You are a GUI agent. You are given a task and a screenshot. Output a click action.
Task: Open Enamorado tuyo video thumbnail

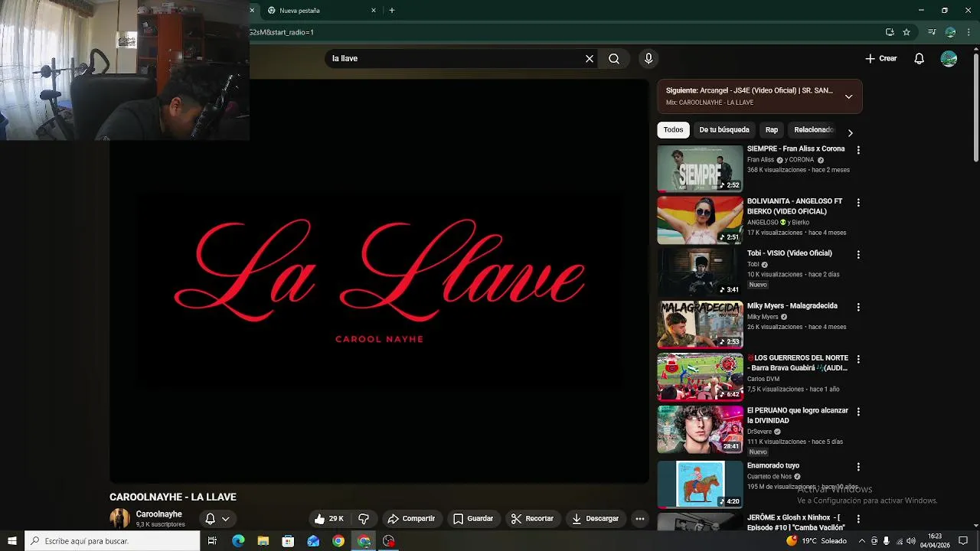[700, 484]
